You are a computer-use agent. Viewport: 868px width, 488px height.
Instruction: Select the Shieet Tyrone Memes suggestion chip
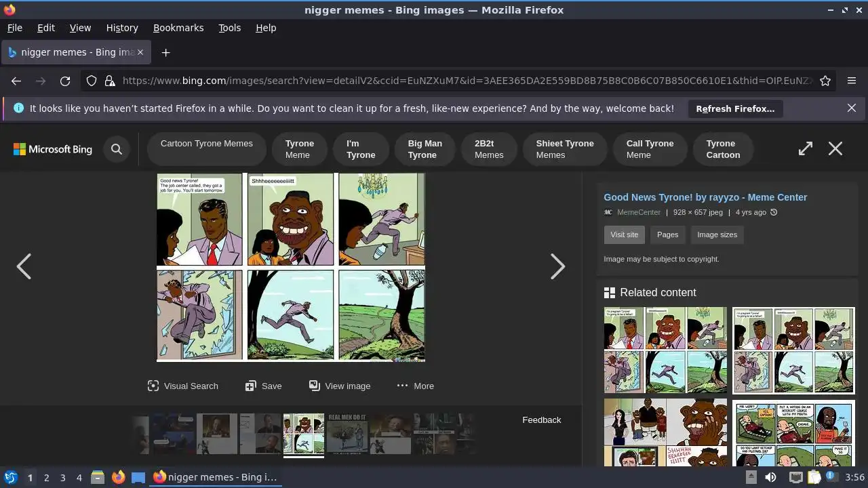pos(564,148)
